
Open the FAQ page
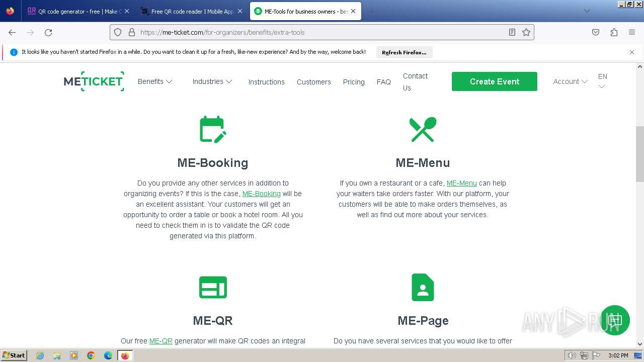pos(384,82)
